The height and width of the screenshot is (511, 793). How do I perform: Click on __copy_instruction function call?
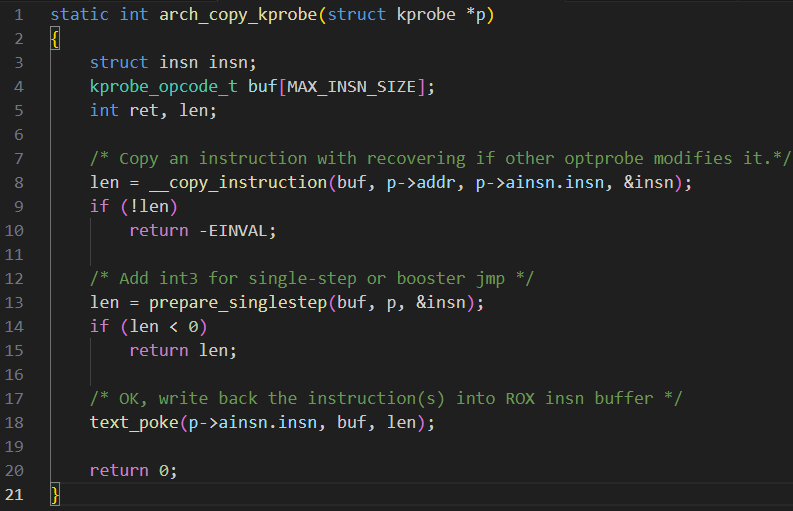238,183
